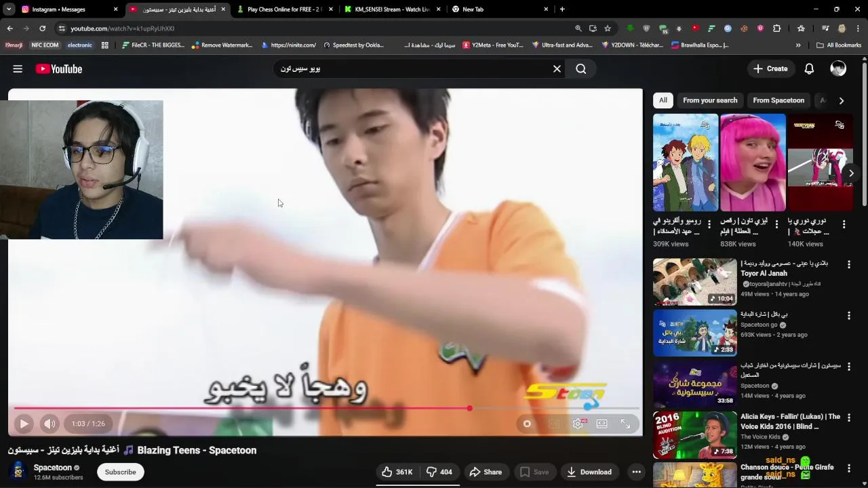The height and width of the screenshot is (488, 868).
Task: Open options for Alicia Keys video
Action: pos(848,417)
